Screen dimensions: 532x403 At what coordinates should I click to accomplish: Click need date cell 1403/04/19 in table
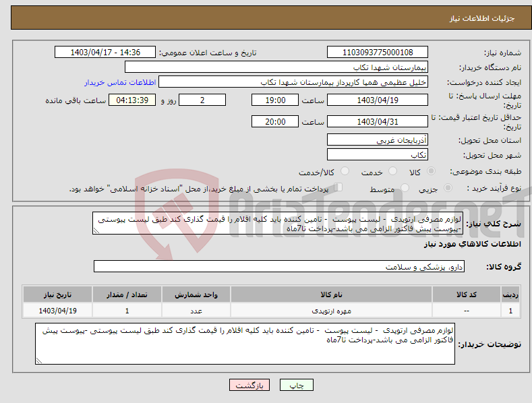pos(58,311)
